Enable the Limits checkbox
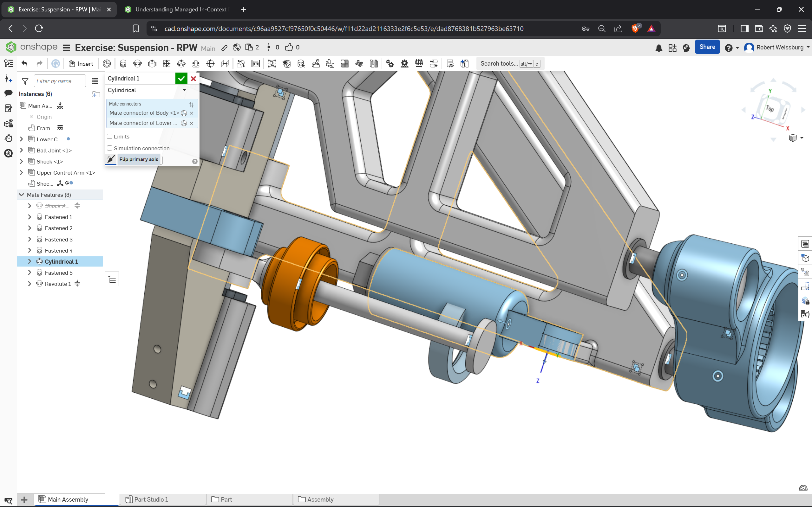 pos(110,137)
